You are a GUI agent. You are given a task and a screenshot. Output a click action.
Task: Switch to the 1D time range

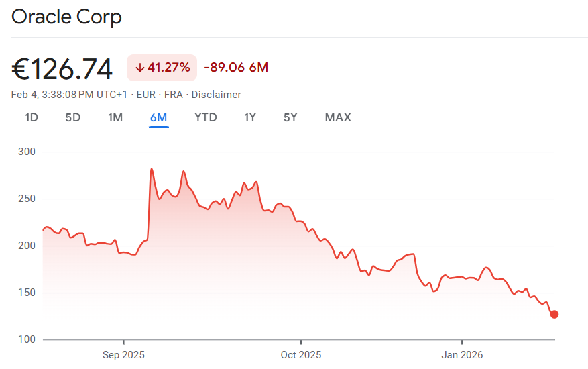[32, 118]
